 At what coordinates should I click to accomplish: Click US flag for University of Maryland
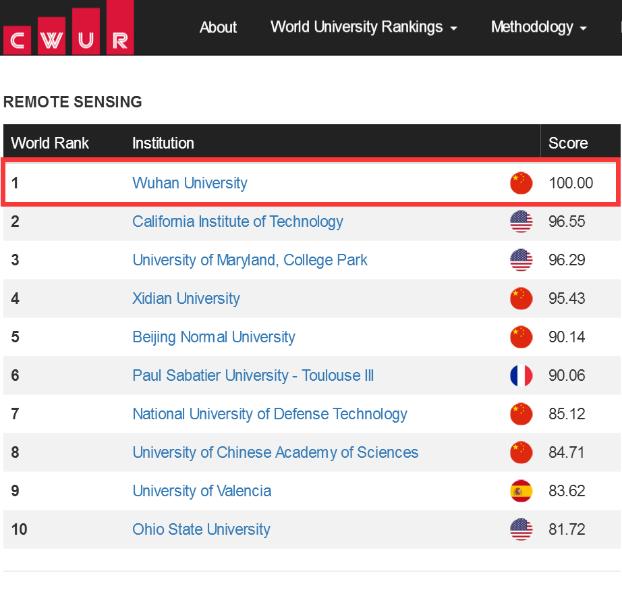pos(521,260)
